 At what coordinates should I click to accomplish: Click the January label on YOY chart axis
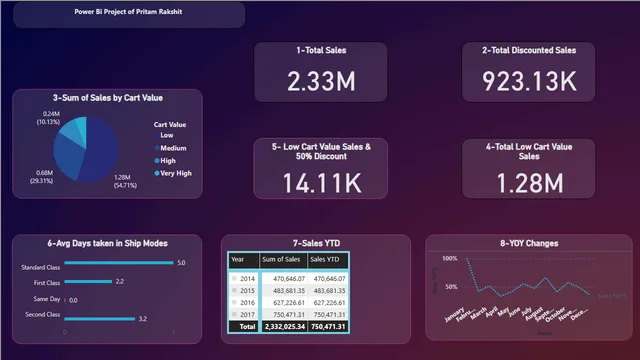point(454,315)
